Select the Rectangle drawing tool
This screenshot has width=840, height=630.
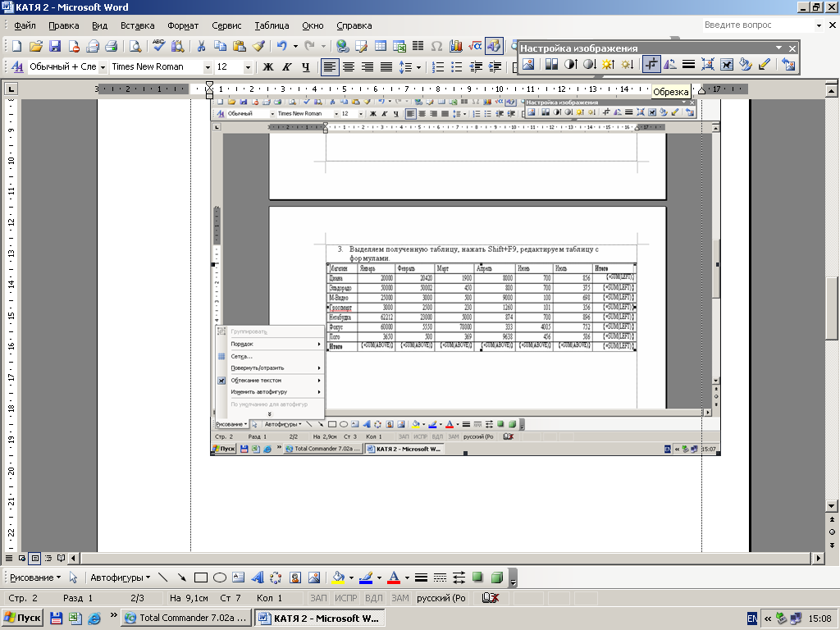tap(201, 577)
